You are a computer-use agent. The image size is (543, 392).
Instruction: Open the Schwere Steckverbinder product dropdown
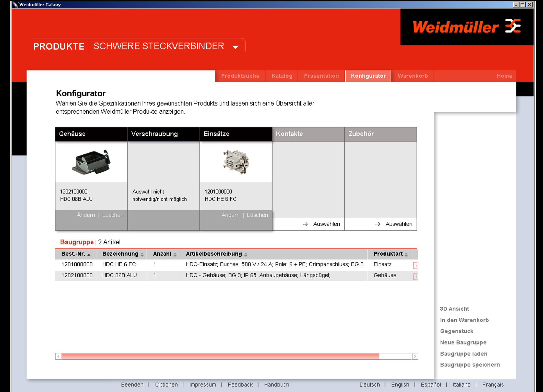click(x=235, y=47)
